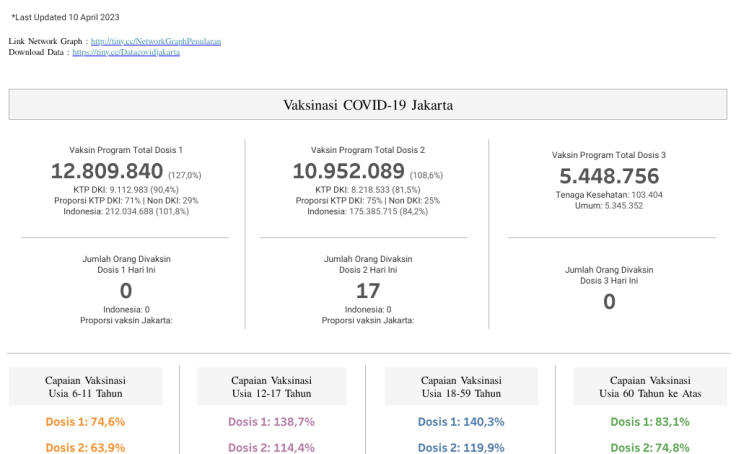736x454 pixels.
Task: Select the Capaian Vaksinasi Usia 12-17 Tahun card
Action: [272, 387]
